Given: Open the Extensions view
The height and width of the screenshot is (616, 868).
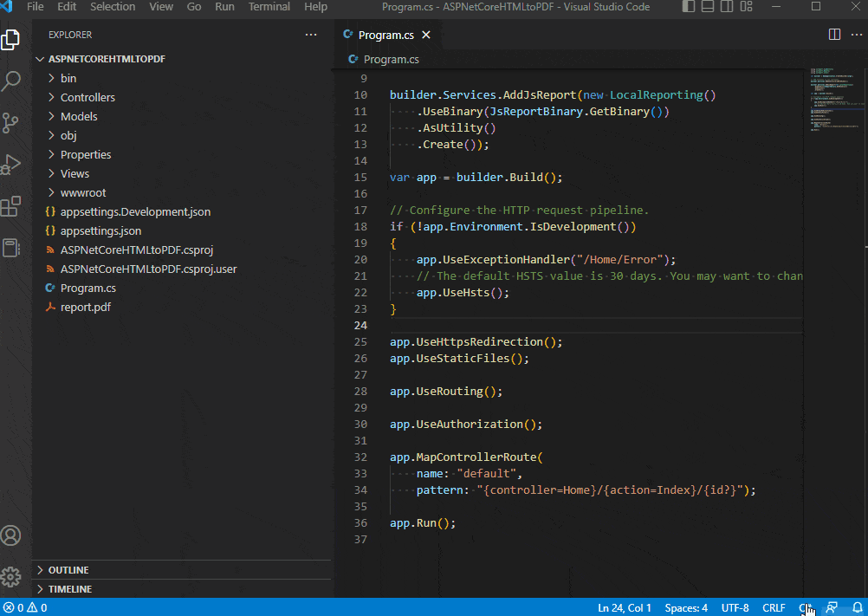Looking at the screenshot, I should (12, 207).
